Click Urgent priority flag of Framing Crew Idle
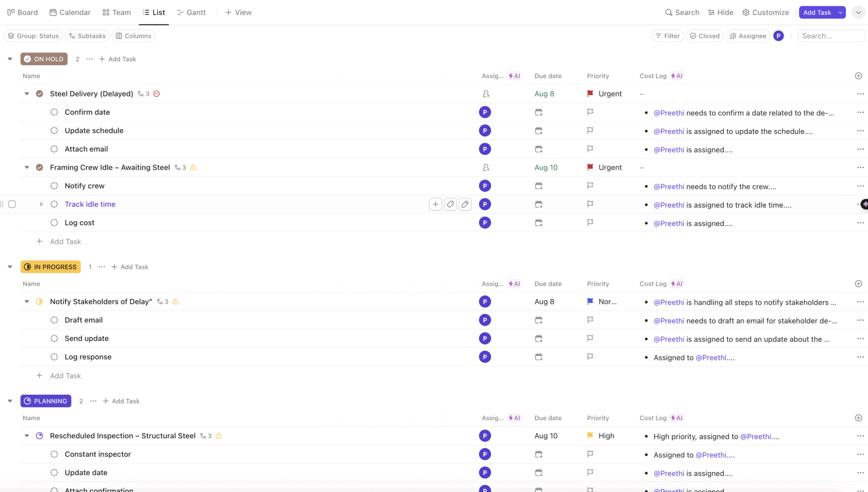The image size is (868, 492). (590, 167)
